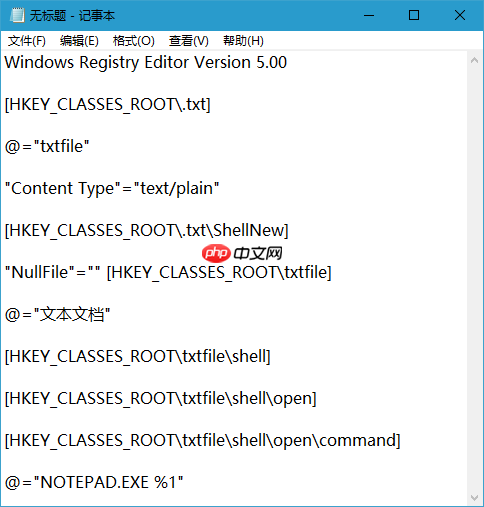Click the scroll up arrow
This screenshot has width=484, height=507.
[474, 60]
